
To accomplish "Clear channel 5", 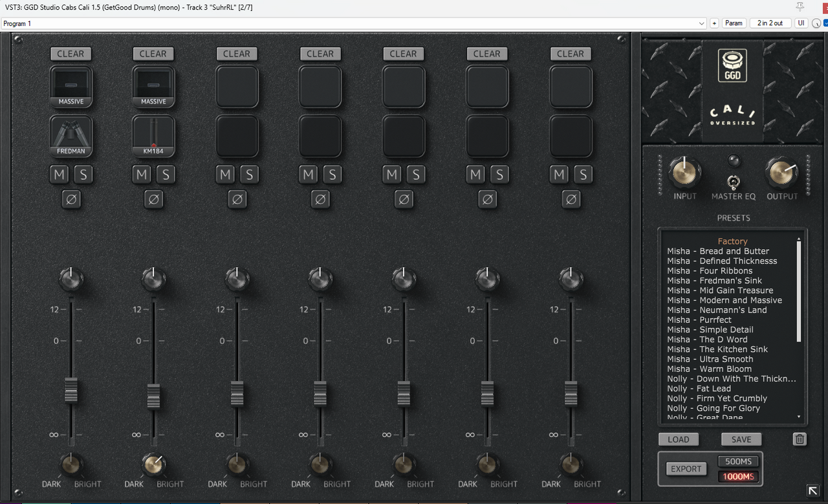I will tap(404, 54).
